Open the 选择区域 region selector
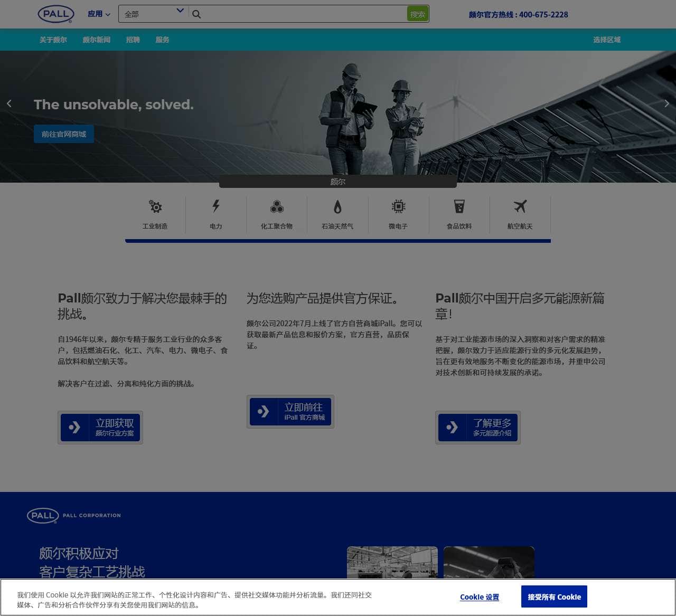Viewport: 676px width, 616px height. pyautogui.click(x=606, y=40)
